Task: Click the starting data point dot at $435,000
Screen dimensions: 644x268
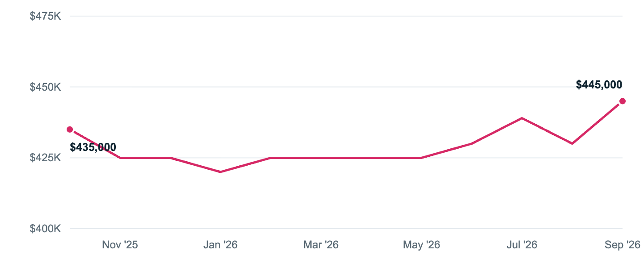Action: tap(70, 130)
